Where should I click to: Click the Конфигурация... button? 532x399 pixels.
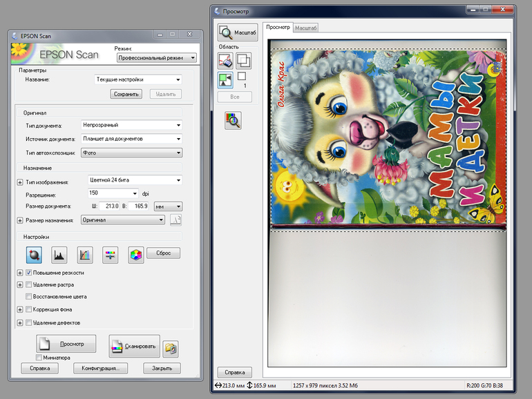tap(101, 369)
